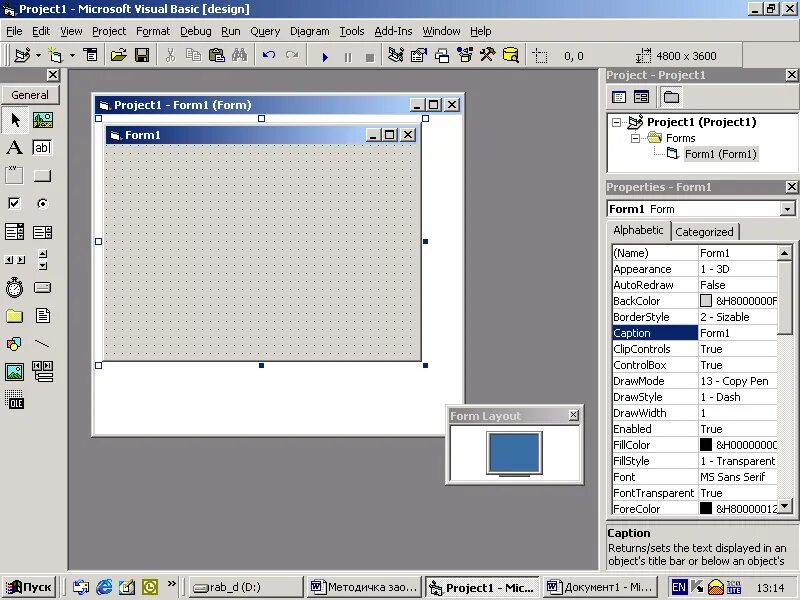Click the BackColor color swatch

click(x=706, y=301)
